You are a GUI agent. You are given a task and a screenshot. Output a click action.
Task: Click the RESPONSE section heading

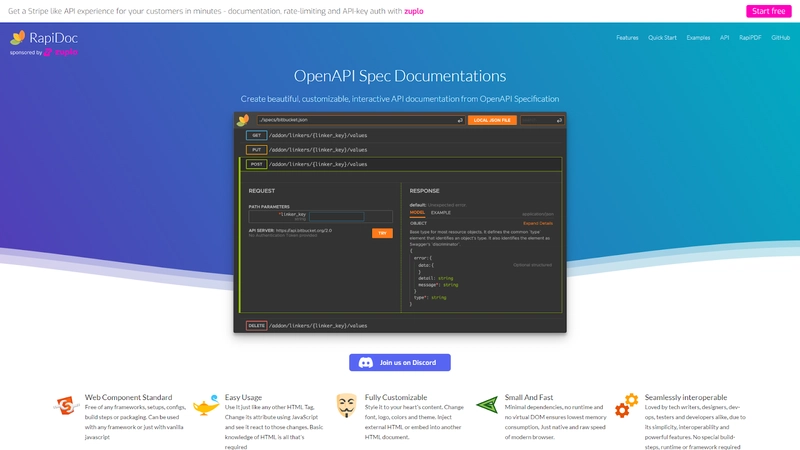[424, 191]
